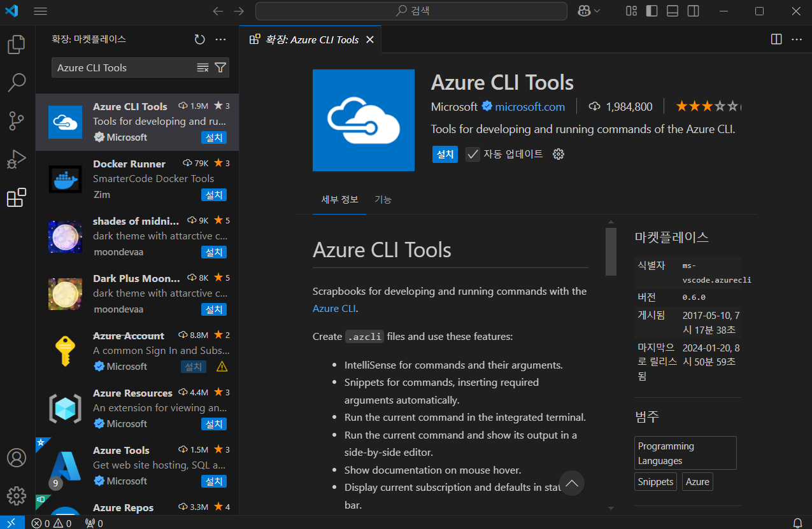
Task: Install Azure Resources extension
Action: tap(214, 424)
